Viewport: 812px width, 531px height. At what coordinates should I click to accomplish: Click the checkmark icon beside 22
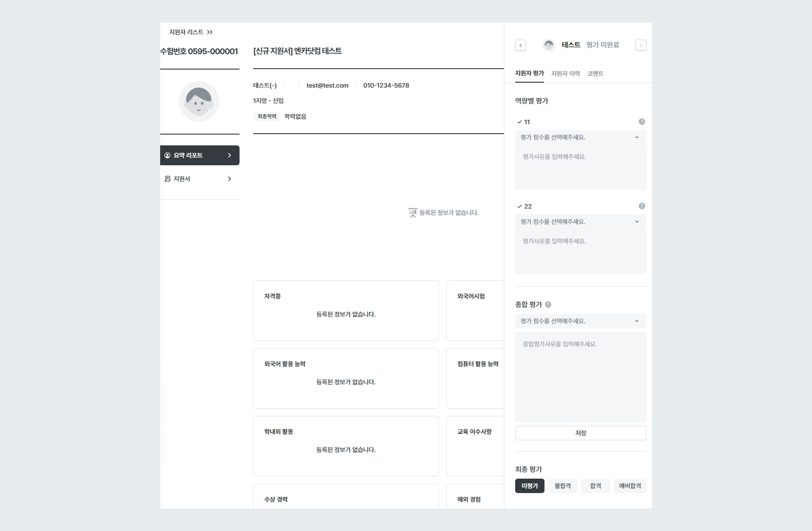(520, 206)
